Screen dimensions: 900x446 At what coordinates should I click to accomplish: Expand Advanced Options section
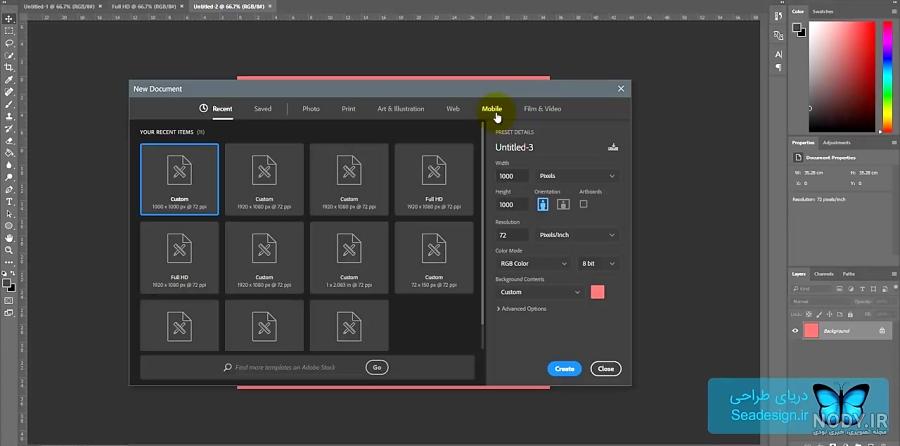pyautogui.click(x=521, y=309)
